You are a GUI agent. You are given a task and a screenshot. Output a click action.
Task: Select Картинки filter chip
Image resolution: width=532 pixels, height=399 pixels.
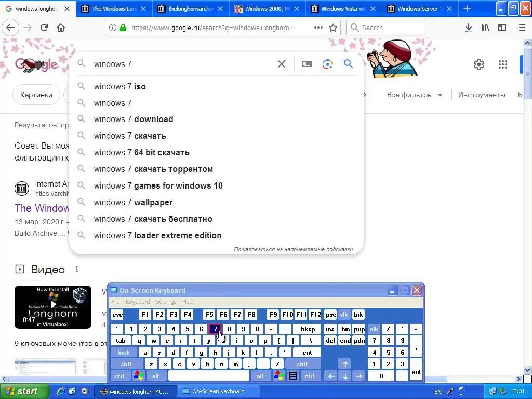(x=36, y=95)
